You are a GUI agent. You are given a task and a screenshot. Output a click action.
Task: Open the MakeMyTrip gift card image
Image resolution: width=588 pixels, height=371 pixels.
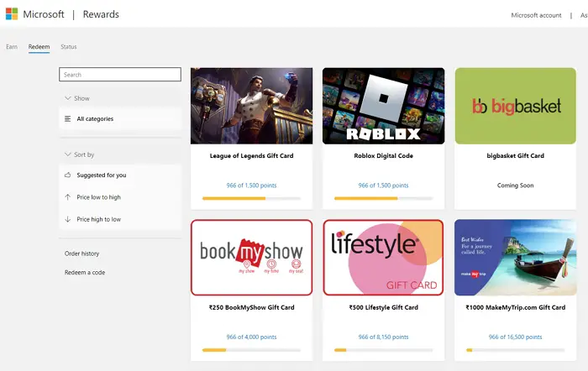(516, 258)
